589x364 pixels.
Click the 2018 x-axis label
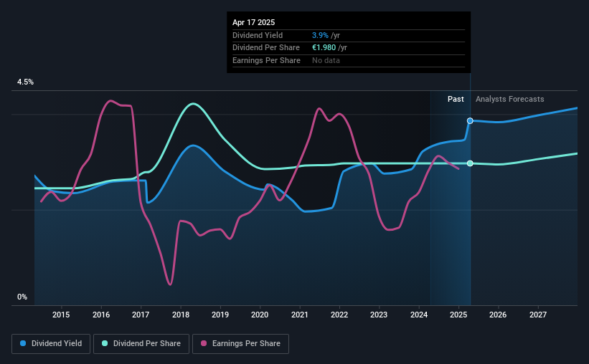[181, 315]
